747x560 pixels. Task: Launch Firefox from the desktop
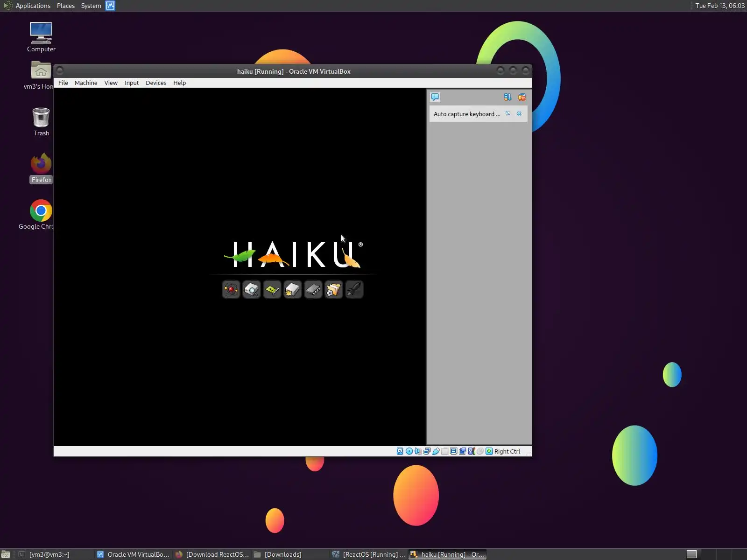coord(41,168)
